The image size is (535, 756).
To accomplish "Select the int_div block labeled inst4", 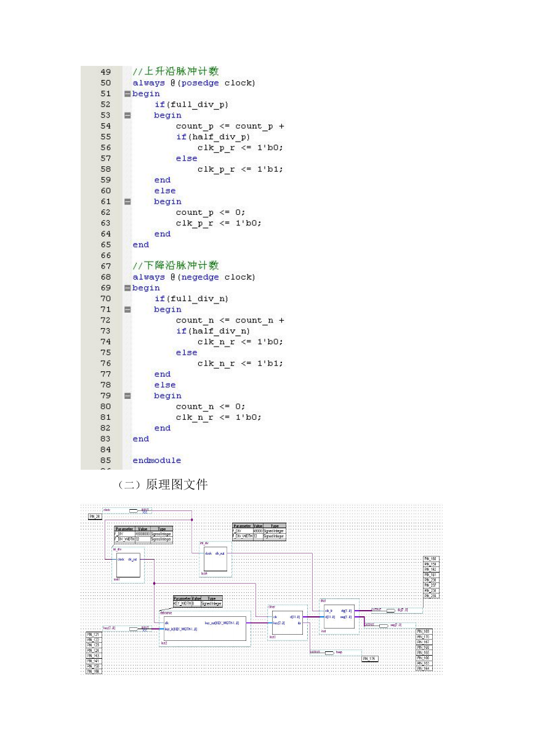I will [x=215, y=558].
